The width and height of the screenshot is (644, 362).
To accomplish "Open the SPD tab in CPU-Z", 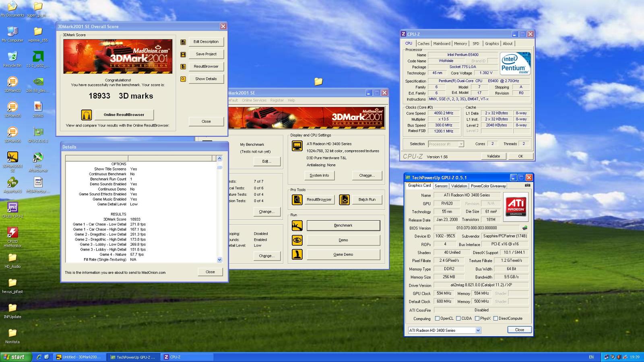I will coord(476,43).
